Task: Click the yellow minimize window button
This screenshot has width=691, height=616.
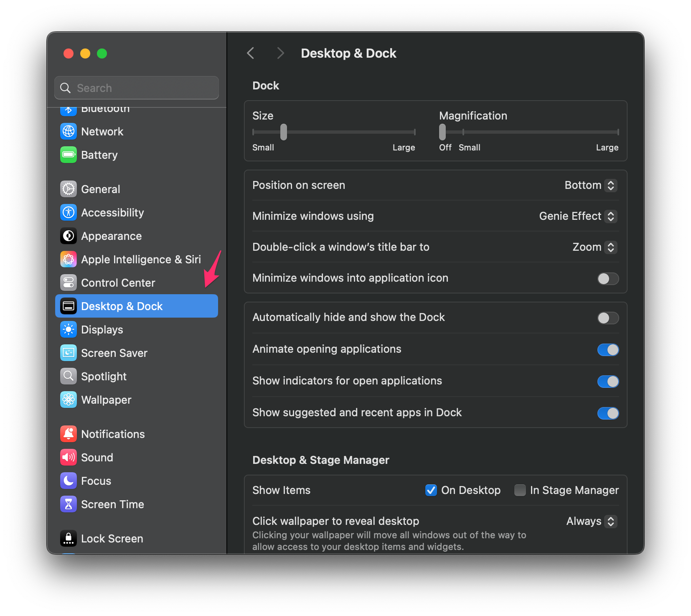Action: click(x=85, y=53)
